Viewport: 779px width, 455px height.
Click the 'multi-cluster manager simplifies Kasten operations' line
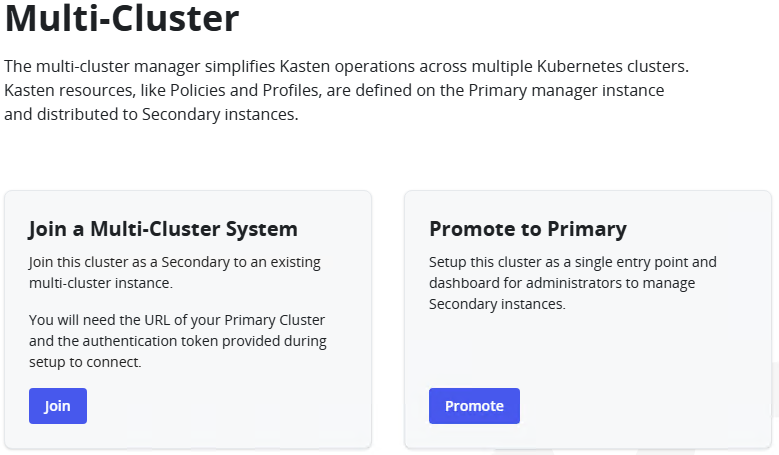coord(347,67)
